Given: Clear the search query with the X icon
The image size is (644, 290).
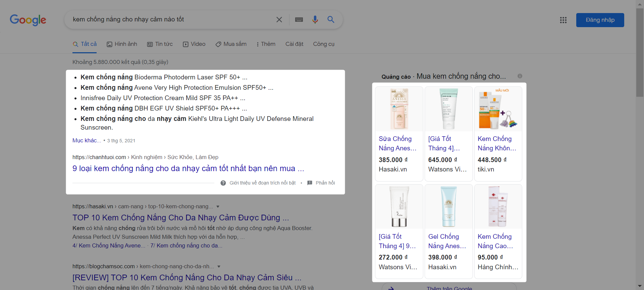Looking at the screenshot, I should click(x=279, y=20).
